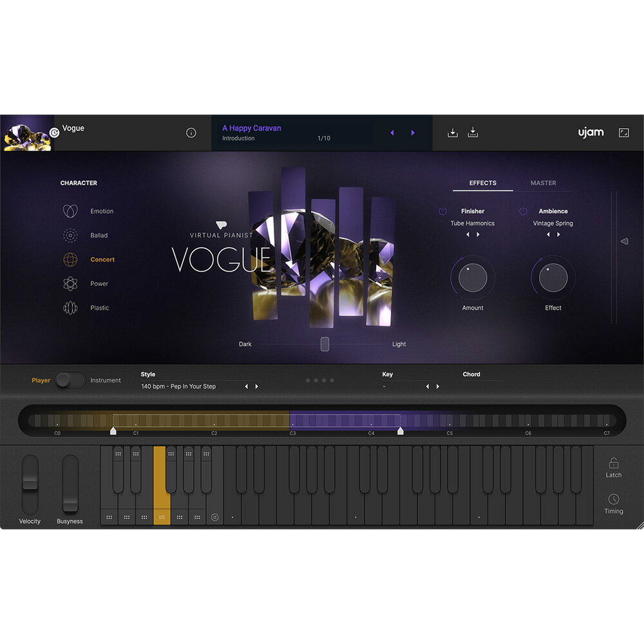Expand the side panel with triangle arrow
Viewport: 644px width, 644px height.
(623, 241)
